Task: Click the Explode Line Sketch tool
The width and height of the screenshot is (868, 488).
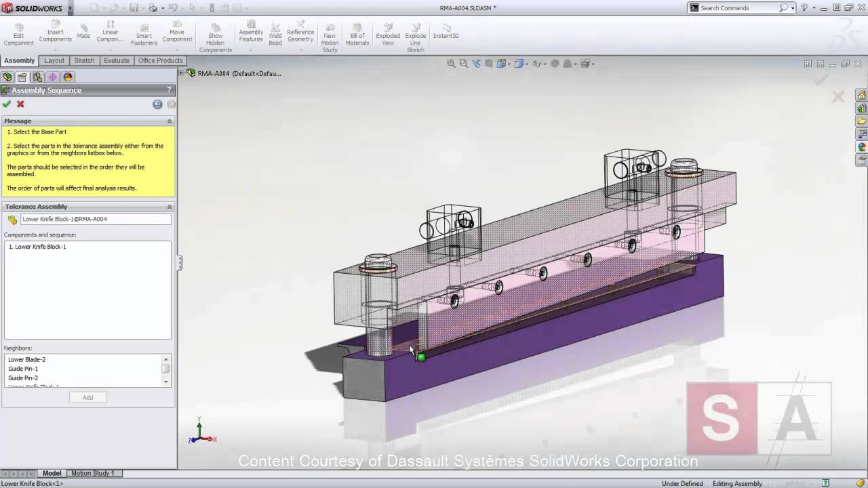Action: click(416, 37)
